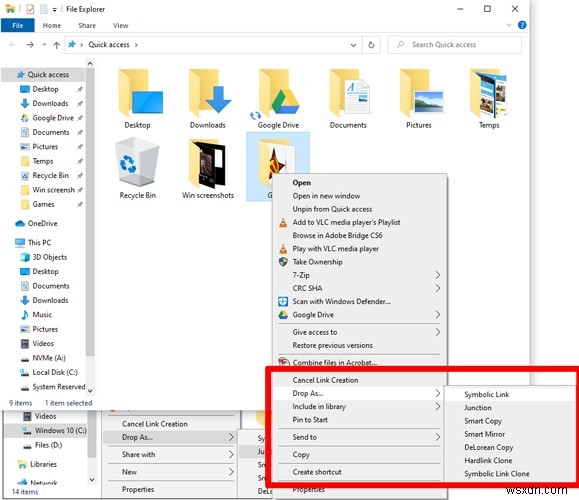Select Junction from the submenu
The width and height of the screenshot is (579, 500).
pyautogui.click(x=478, y=408)
